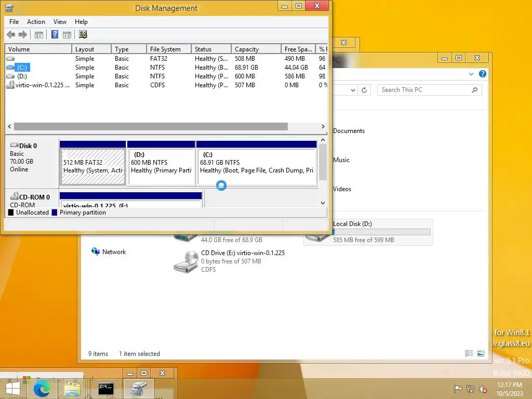The width and height of the screenshot is (532, 399).
Task: Click the CDFS file system cell
Action: 157,85
